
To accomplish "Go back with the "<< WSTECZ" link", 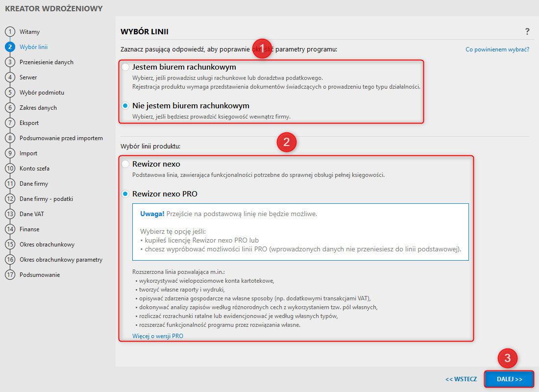I will pyautogui.click(x=461, y=379).
